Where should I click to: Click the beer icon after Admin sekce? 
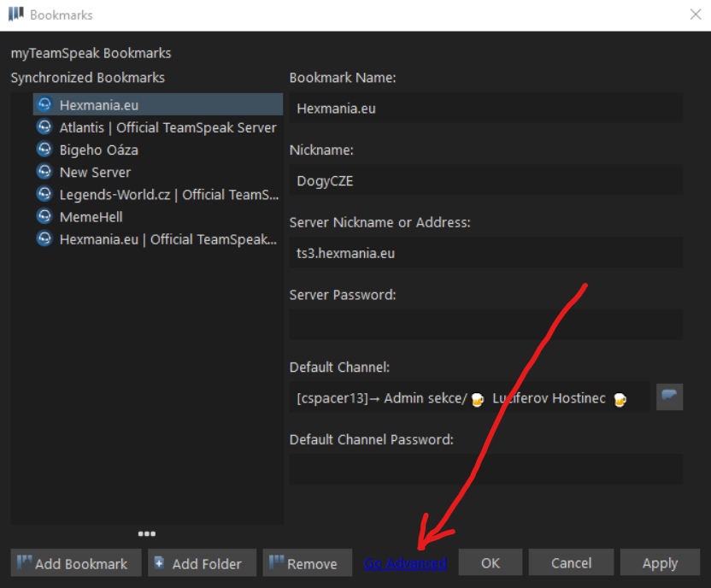(476, 399)
